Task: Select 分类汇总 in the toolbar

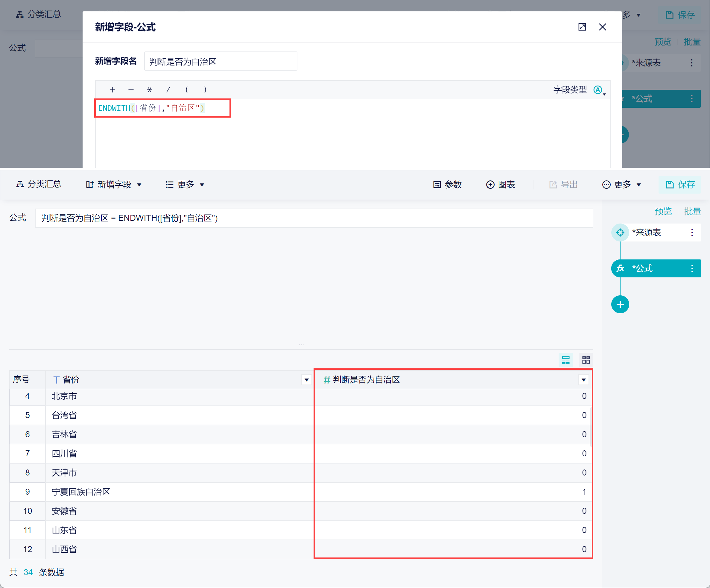Action: pos(39,184)
